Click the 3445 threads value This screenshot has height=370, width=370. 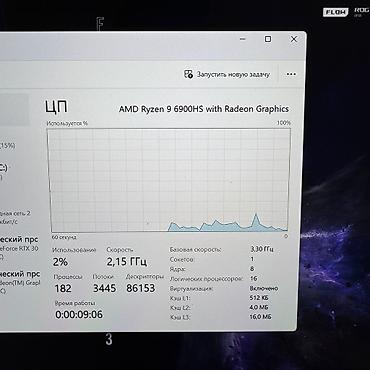coord(104,288)
